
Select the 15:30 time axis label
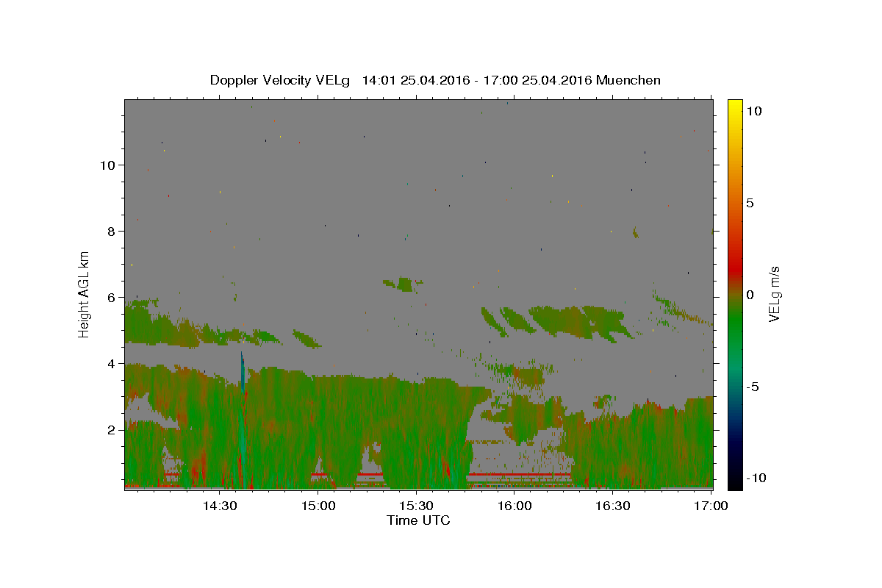coord(416,506)
